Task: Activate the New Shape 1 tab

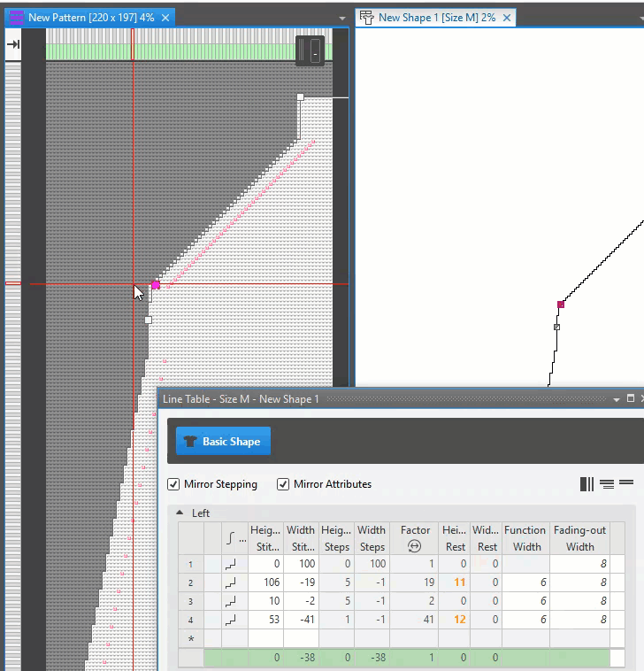Action: 435,18
